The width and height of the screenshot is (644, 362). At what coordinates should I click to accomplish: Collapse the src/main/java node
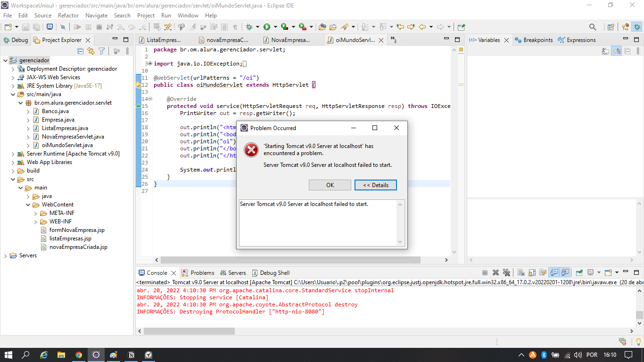[x=13, y=94]
